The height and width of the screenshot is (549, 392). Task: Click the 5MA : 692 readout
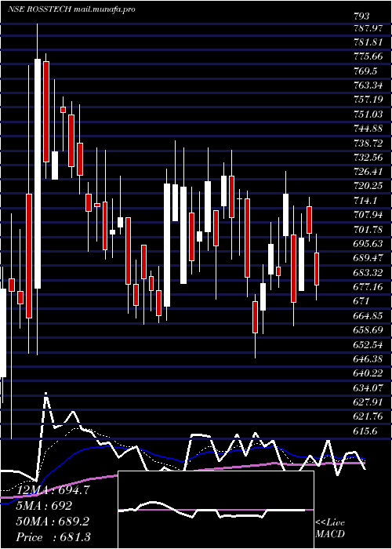(44, 506)
